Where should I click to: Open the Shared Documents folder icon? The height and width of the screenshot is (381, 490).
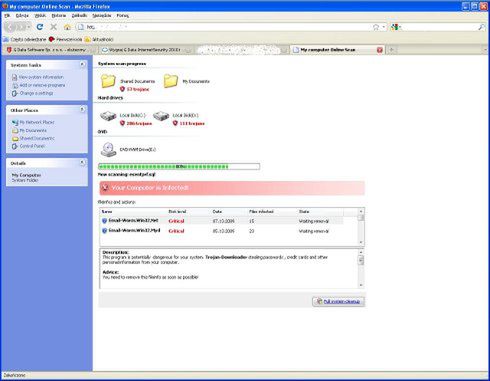pyautogui.click(x=108, y=81)
